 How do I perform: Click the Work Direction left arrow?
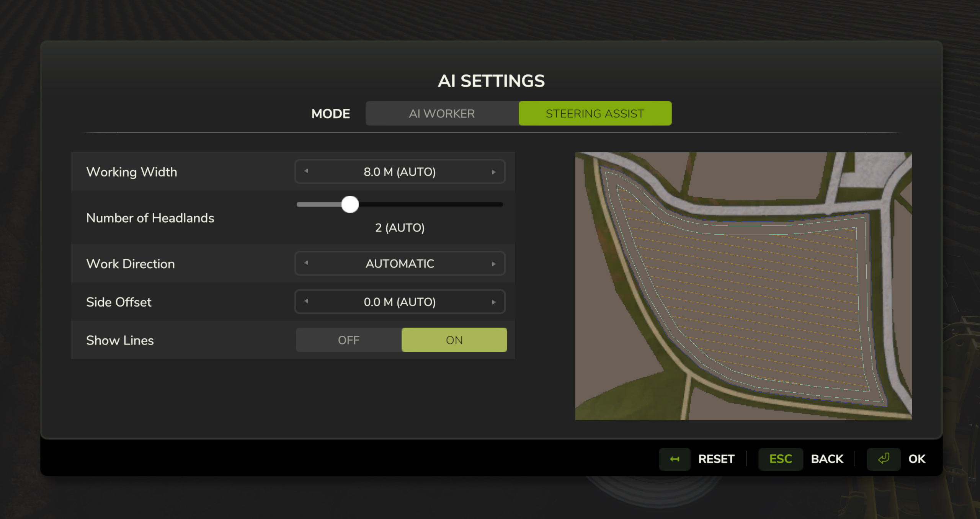pyautogui.click(x=306, y=263)
